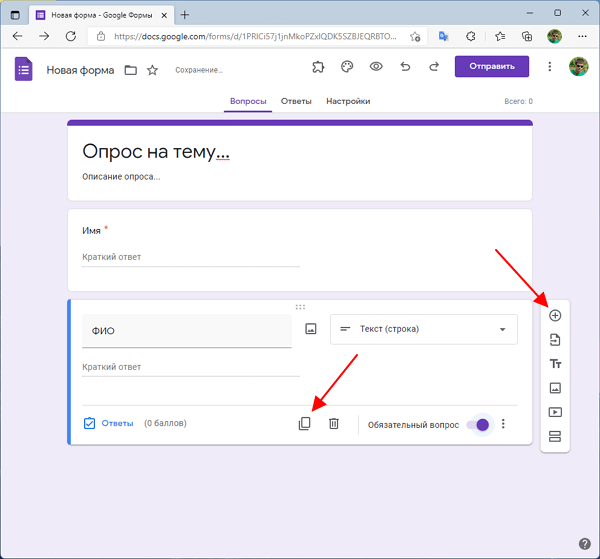Image resolution: width=600 pixels, height=559 pixels.
Task: Go forward in browser history
Action: coord(44,36)
